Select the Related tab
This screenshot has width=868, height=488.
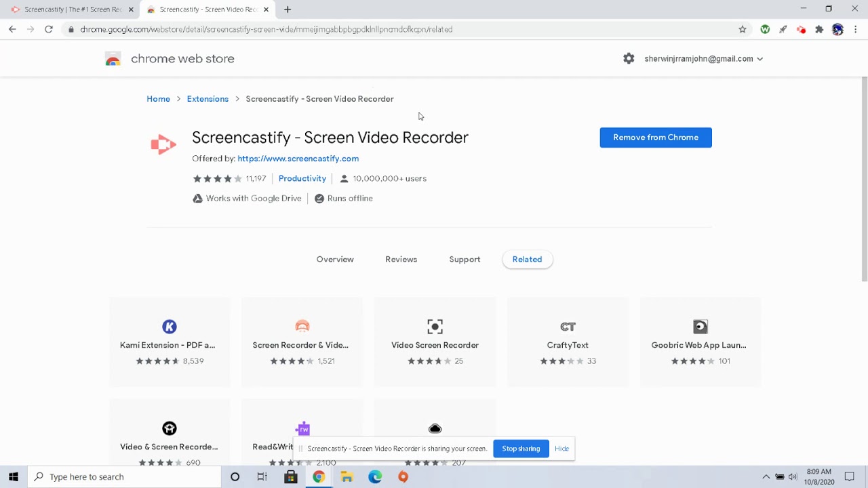tap(528, 260)
